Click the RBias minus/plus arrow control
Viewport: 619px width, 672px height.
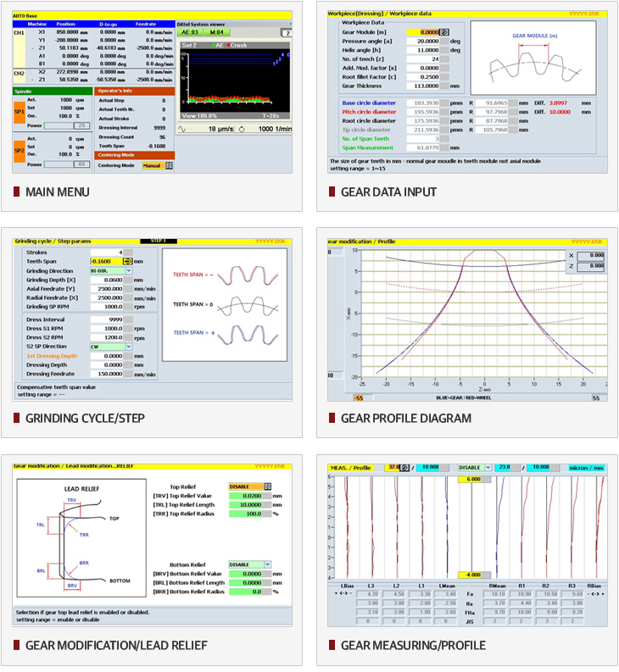595,594
